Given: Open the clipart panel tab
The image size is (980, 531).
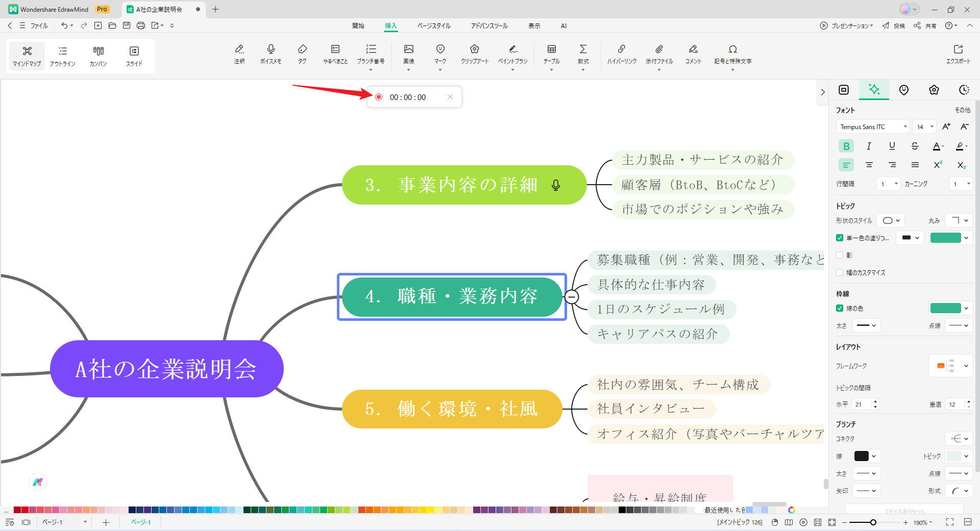Looking at the screenshot, I should coord(934,90).
